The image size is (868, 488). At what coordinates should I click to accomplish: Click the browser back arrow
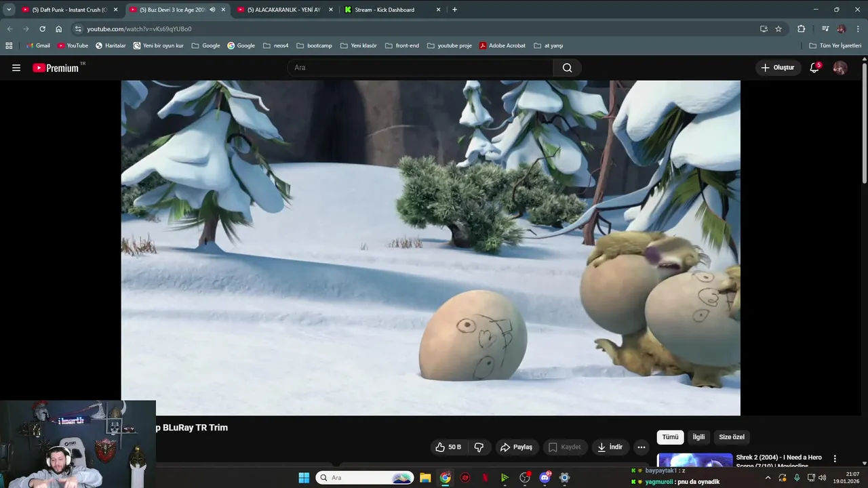tap(9, 29)
